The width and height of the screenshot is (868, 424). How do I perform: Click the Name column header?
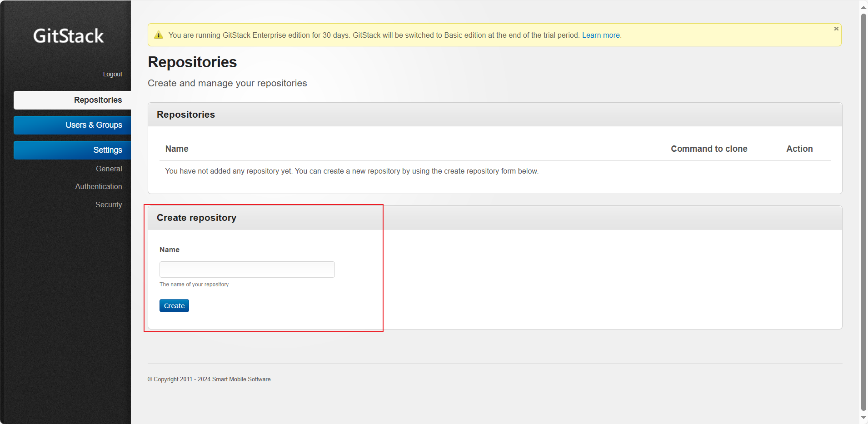point(177,149)
